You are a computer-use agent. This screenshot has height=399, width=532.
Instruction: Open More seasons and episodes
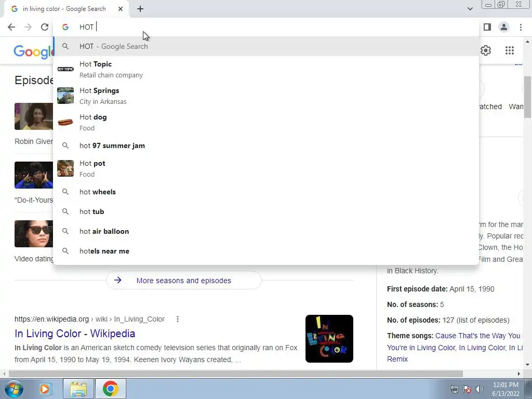183,281
